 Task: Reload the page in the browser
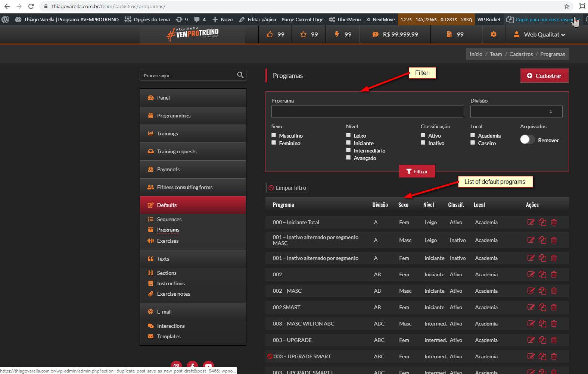pyautogui.click(x=31, y=6)
